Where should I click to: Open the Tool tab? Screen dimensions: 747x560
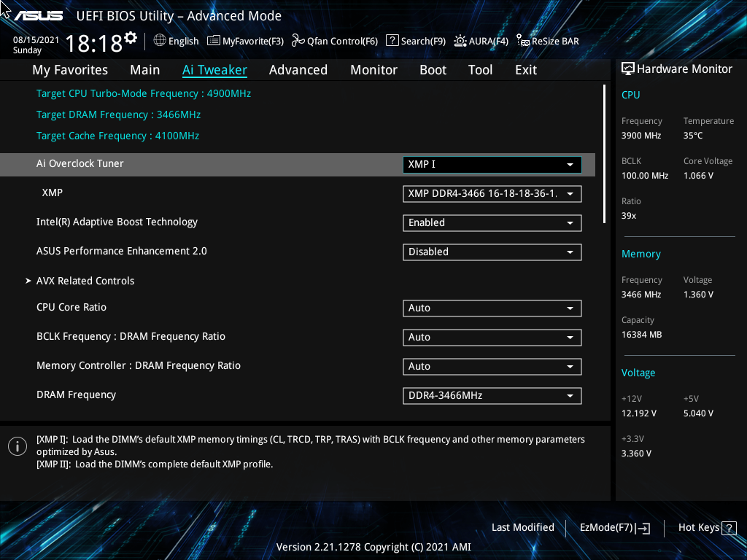(x=480, y=70)
